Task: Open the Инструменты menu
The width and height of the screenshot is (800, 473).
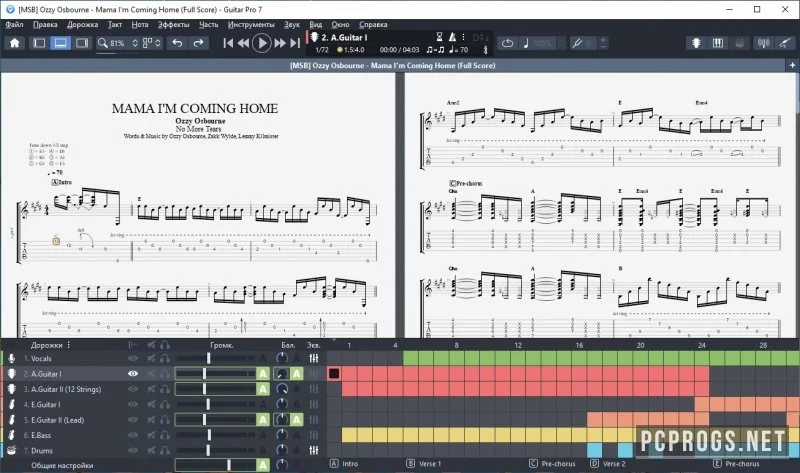Action: 251,24
